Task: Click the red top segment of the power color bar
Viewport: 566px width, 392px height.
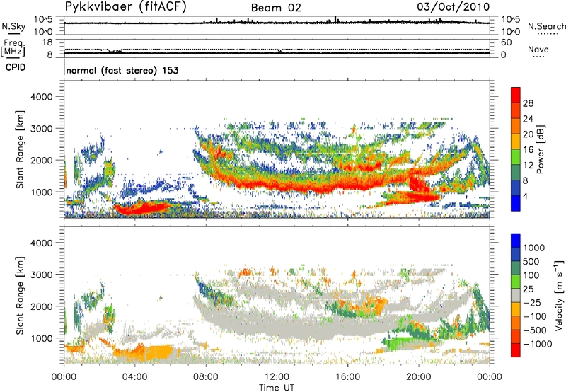Action: [x=516, y=96]
